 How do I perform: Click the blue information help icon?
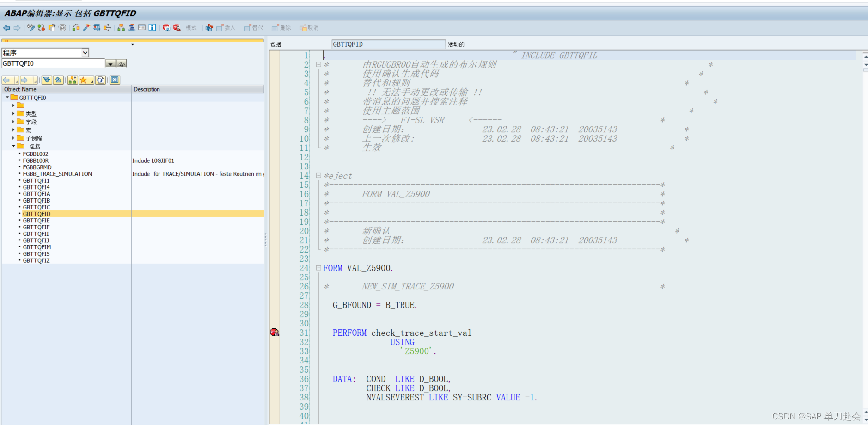(152, 28)
